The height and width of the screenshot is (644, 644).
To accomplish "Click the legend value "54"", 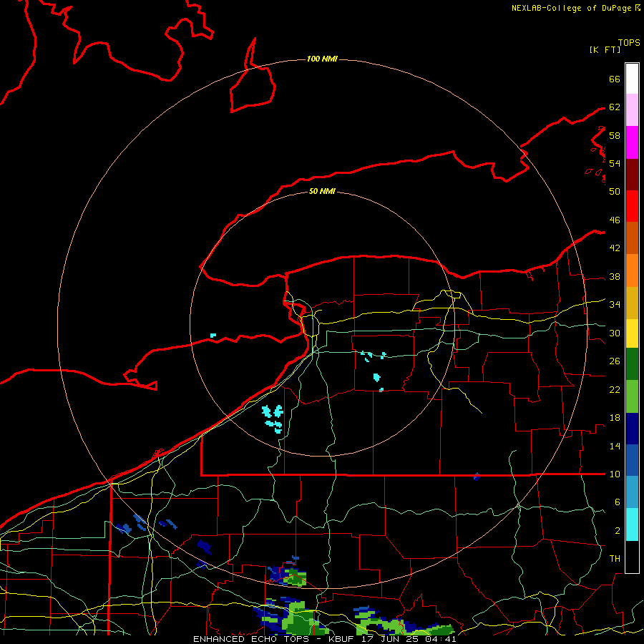I will point(615,163).
